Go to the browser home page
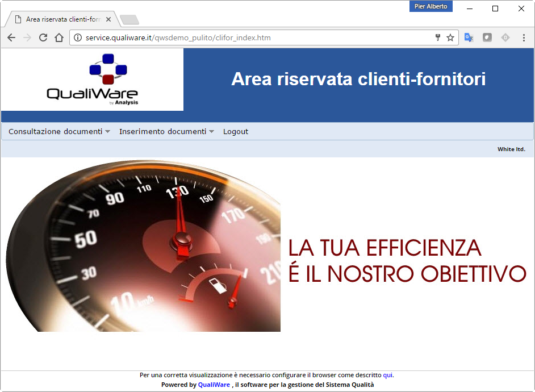This screenshot has width=535, height=392. [59, 38]
